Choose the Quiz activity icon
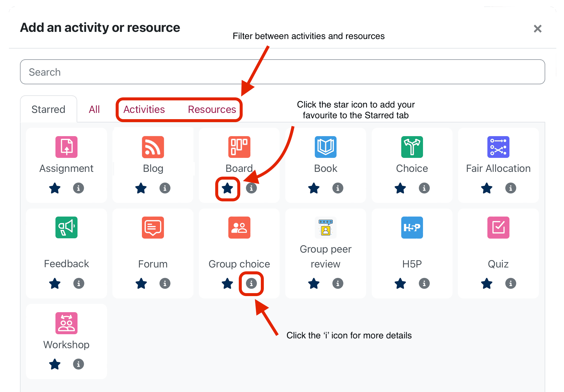 click(498, 228)
